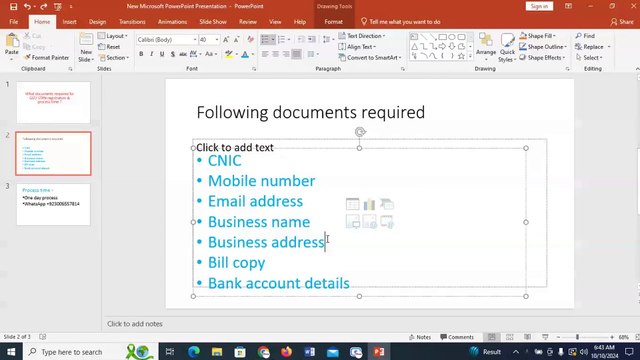Align text left
The width and height of the screenshot is (640, 360).
(x=265, y=54)
